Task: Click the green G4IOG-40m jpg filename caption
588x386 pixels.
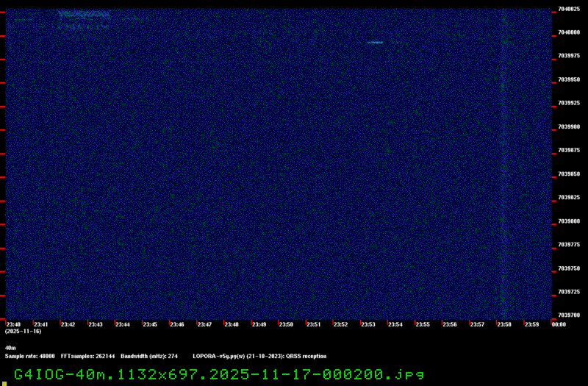Action: click(x=219, y=375)
